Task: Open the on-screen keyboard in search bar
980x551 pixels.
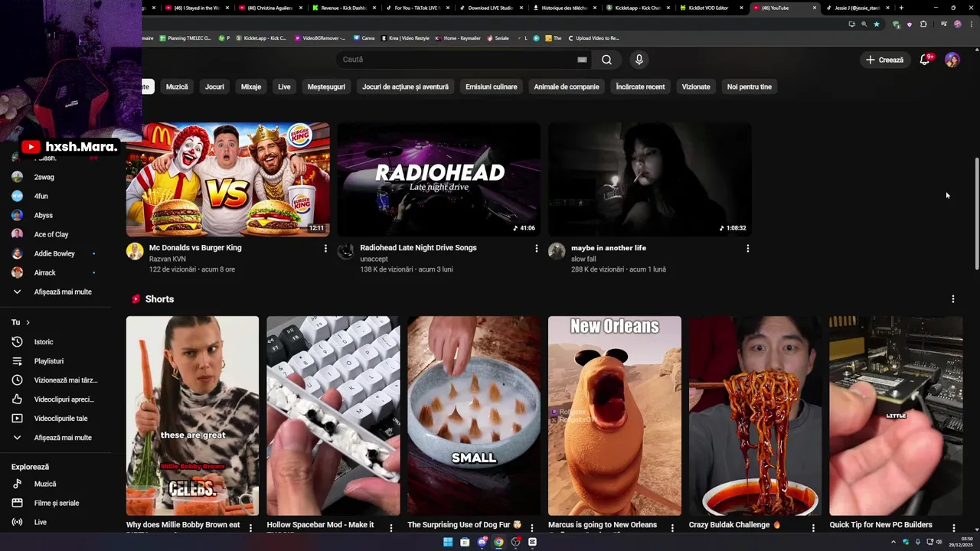Action: pos(582,60)
